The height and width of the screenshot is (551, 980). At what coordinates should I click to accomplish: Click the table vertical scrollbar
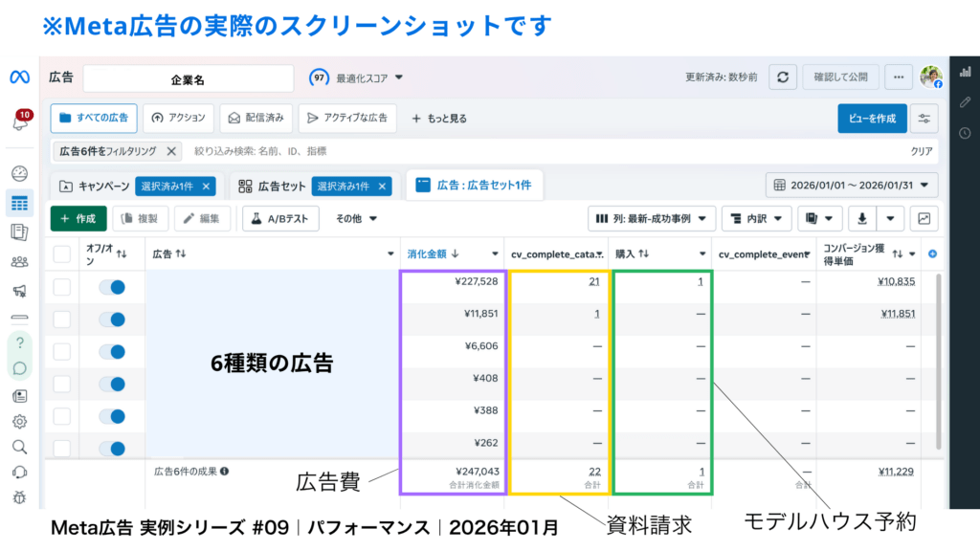coord(938,361)
